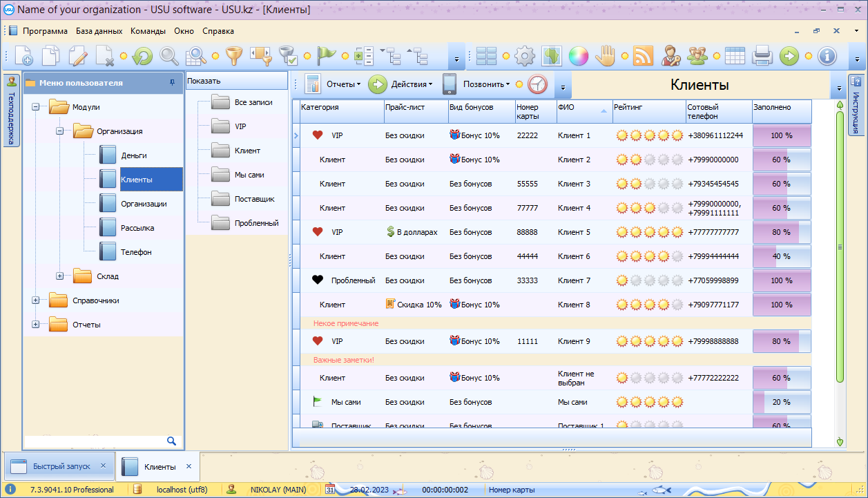Viewport: 868px width, 498px height.
Task: Click the add new record icon
Action: (23, 56)
